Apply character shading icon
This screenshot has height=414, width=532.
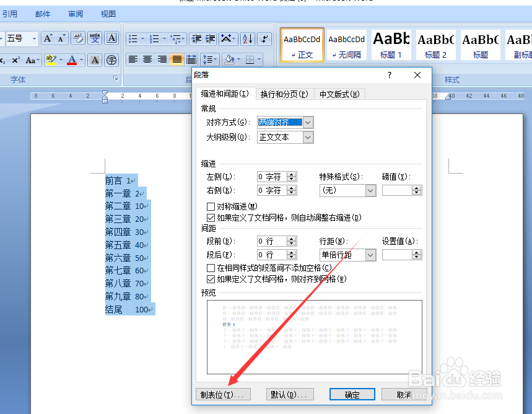coord(95,60)
